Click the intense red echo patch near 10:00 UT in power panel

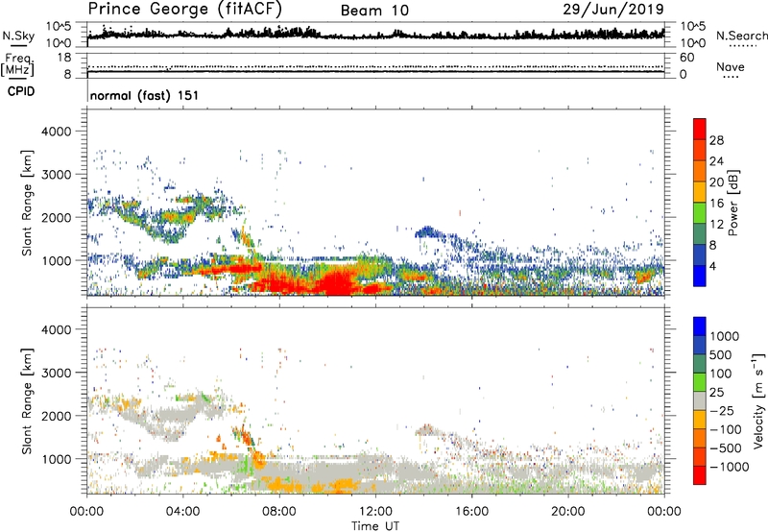[x=337, y=283]
